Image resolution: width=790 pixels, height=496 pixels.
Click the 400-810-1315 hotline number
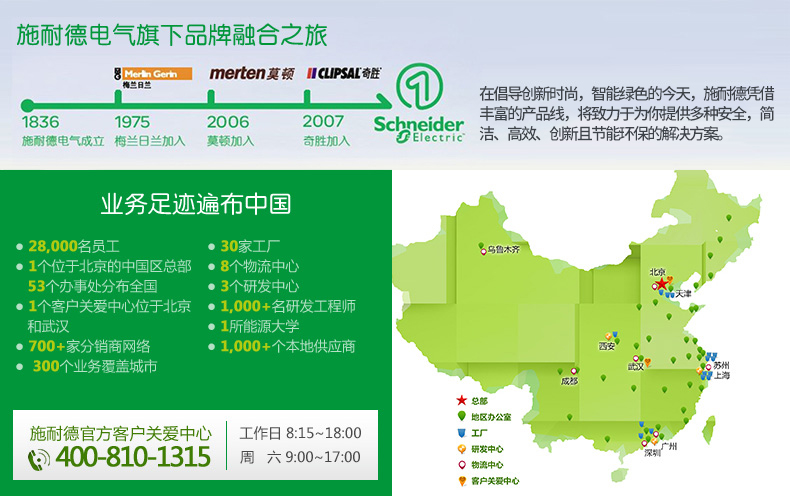tap(133, 458)
